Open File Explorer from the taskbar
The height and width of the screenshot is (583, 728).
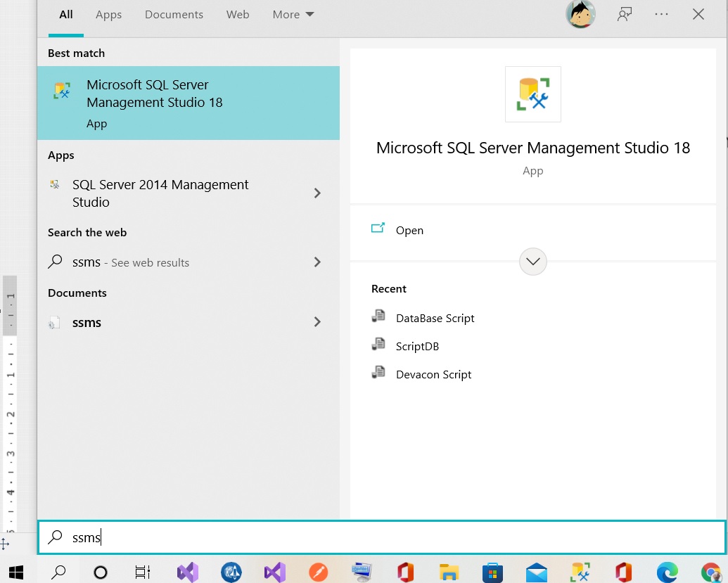tap(449, 572)
